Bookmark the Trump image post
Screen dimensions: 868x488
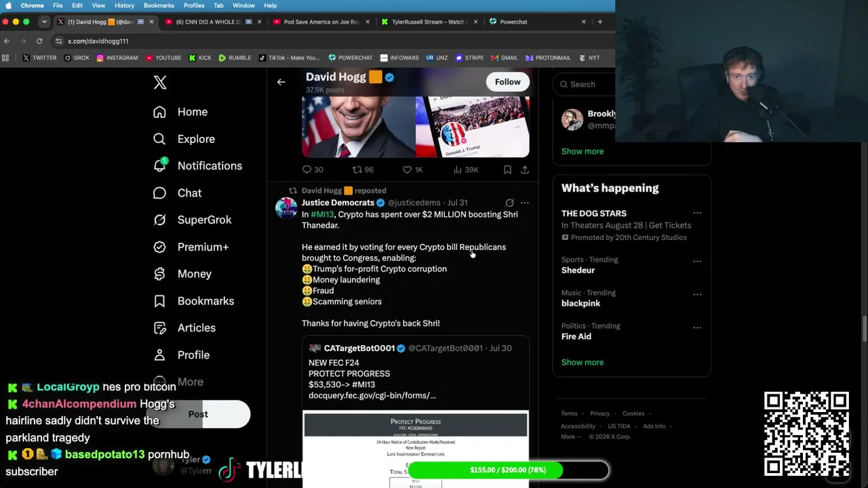tap(507, 169)
